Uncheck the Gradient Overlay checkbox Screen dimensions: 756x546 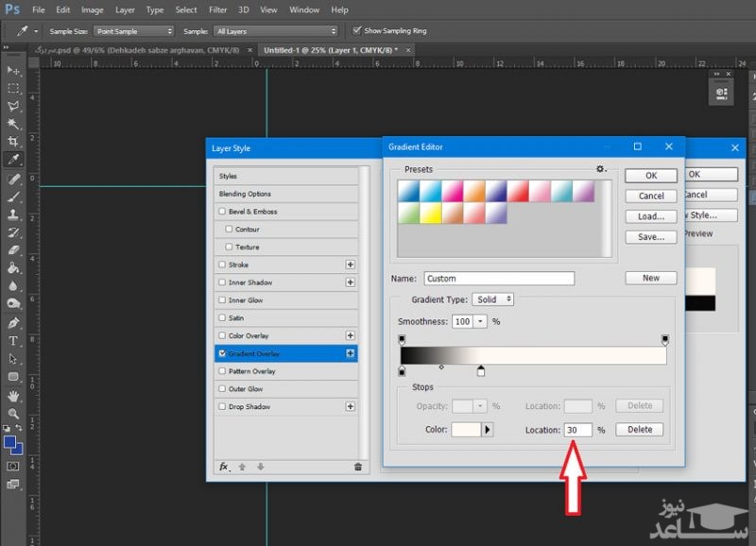click(x=222, y=353)
